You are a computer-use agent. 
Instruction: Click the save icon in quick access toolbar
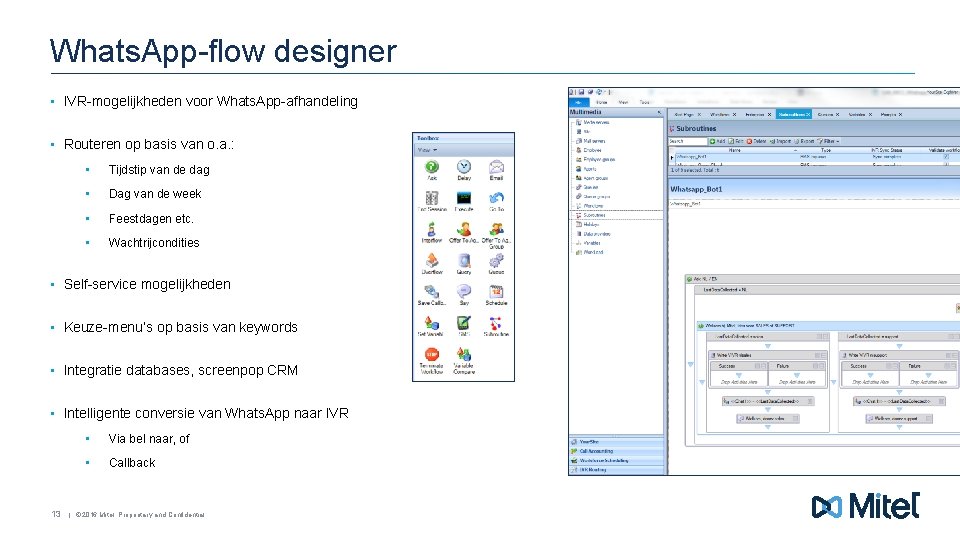581,92
